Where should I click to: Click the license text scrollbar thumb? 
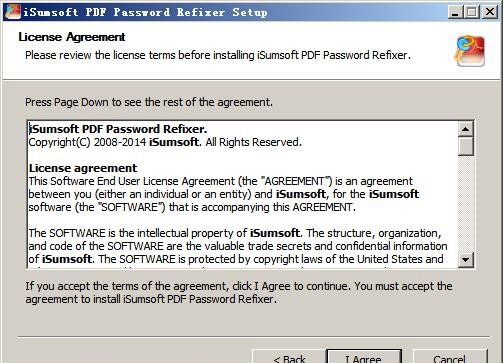coord(466,146)
